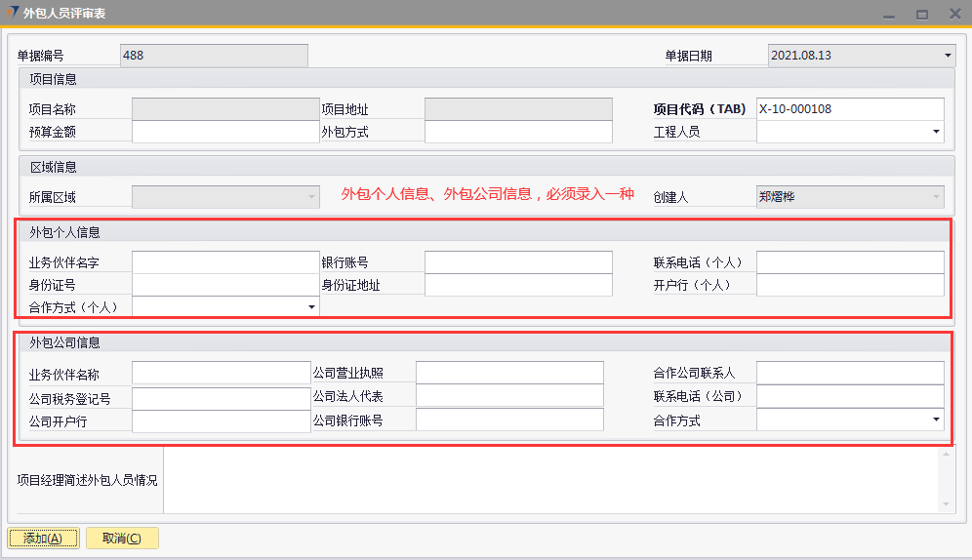972x560 pixels.
Task: Focus the 身份证号 text field
Action: click(225, 285)
